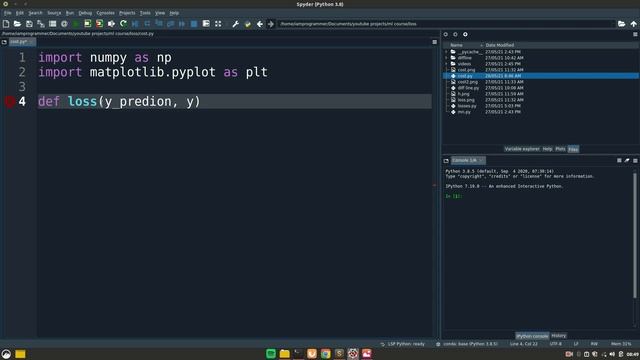Maximize current pane toolbar icon
The height and width of the screenshot is (360, 640).
(x=206, y=24)
